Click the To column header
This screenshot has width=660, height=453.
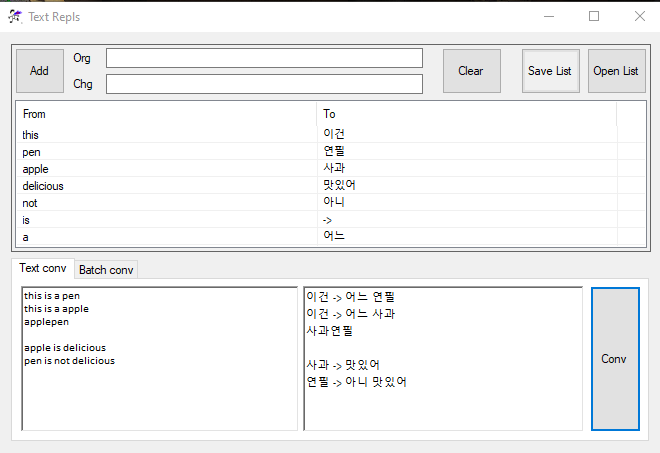(x=466, y=114)
